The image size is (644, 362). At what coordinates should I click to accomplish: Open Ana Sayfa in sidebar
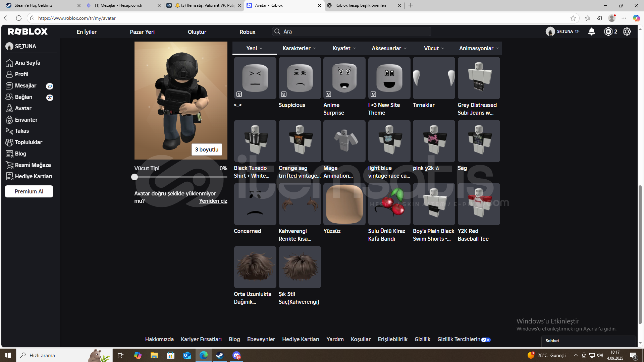point(28,63)
